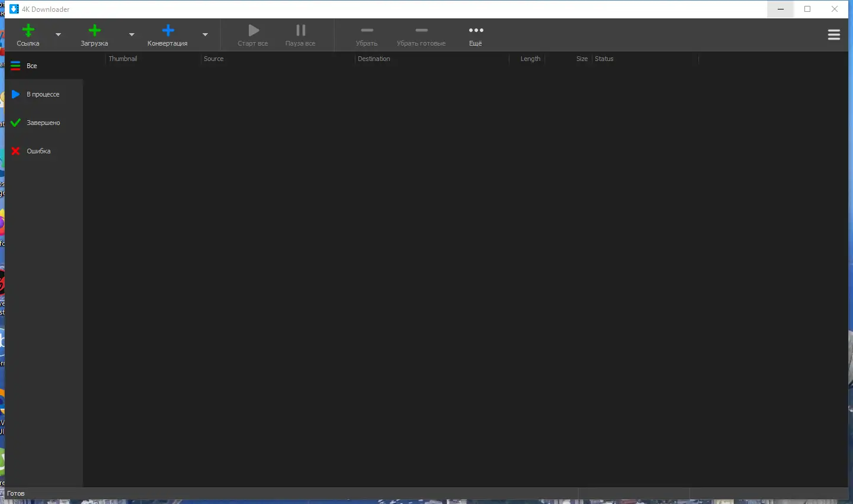Start all downloads with Старт все
The image size is (853, 504).
[253, 35]
